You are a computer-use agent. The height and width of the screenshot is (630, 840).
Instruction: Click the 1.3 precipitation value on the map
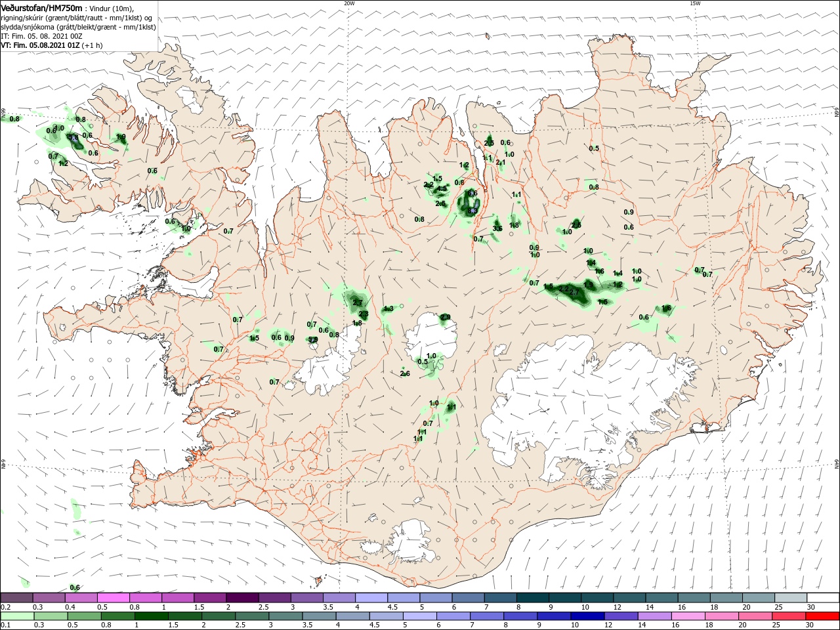pos(388,308)
